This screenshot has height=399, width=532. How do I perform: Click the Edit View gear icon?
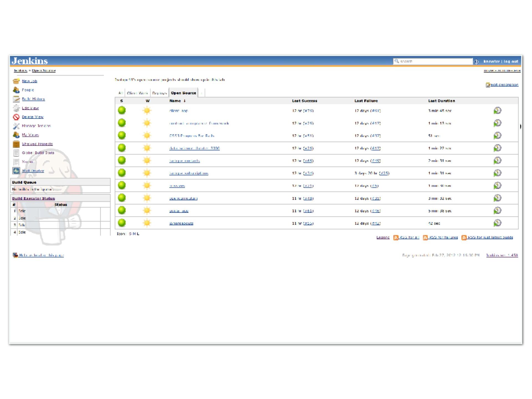16,108
